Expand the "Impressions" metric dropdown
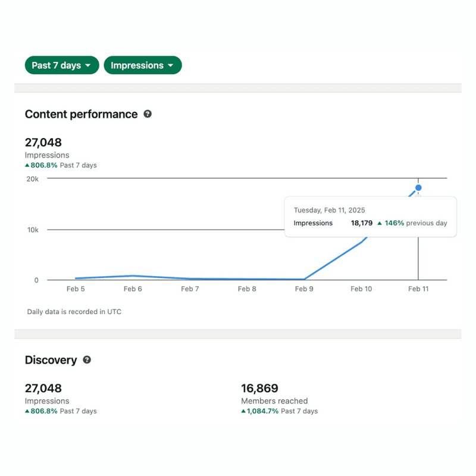The image size is (476, 476). (x=142, y=65)
